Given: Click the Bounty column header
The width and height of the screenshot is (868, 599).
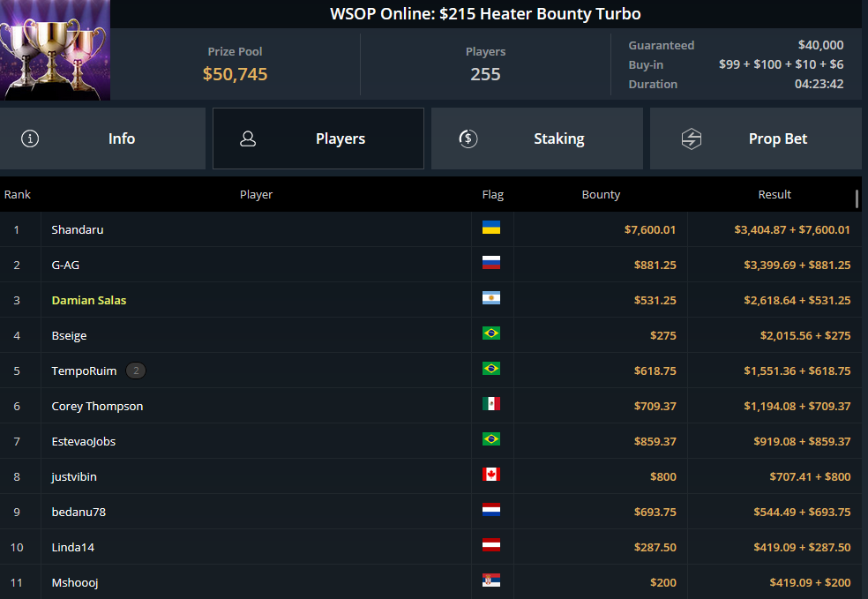Looking at the screenshot, I should [x=602, y=194].
